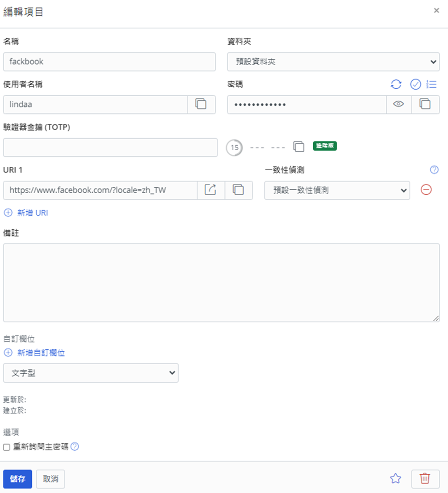Delete this item with trash icon
448x493 pixels.
pyautogui.click(x=425, y=479)
